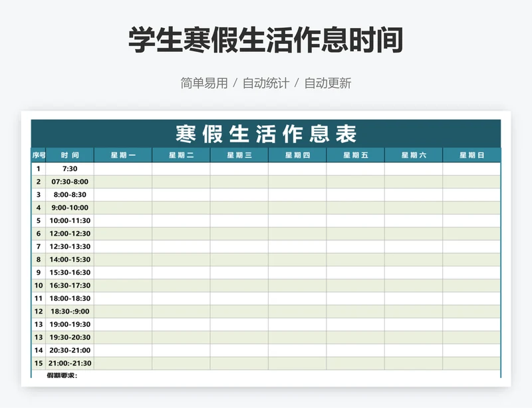The width and height of the screenshot is (532, 408).
Task: Select 序号 cell for the 15:30-16:30 row
Action: [39, 272]
